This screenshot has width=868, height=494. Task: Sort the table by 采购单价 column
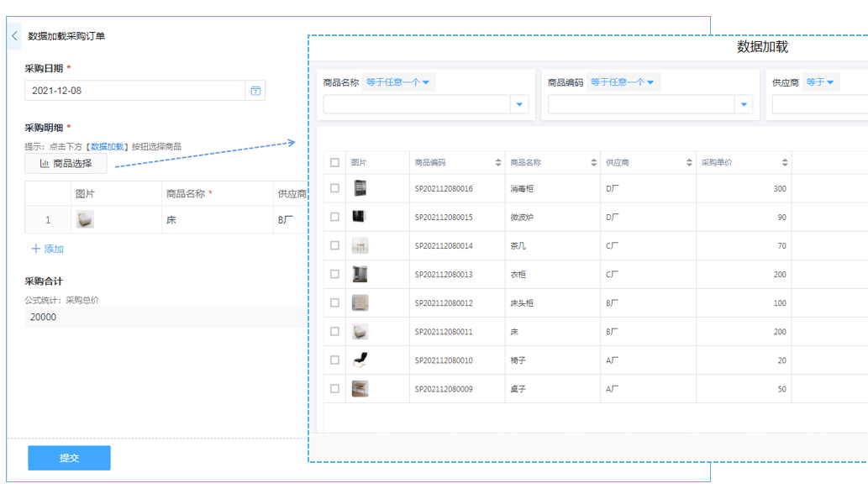pos(785,163)
